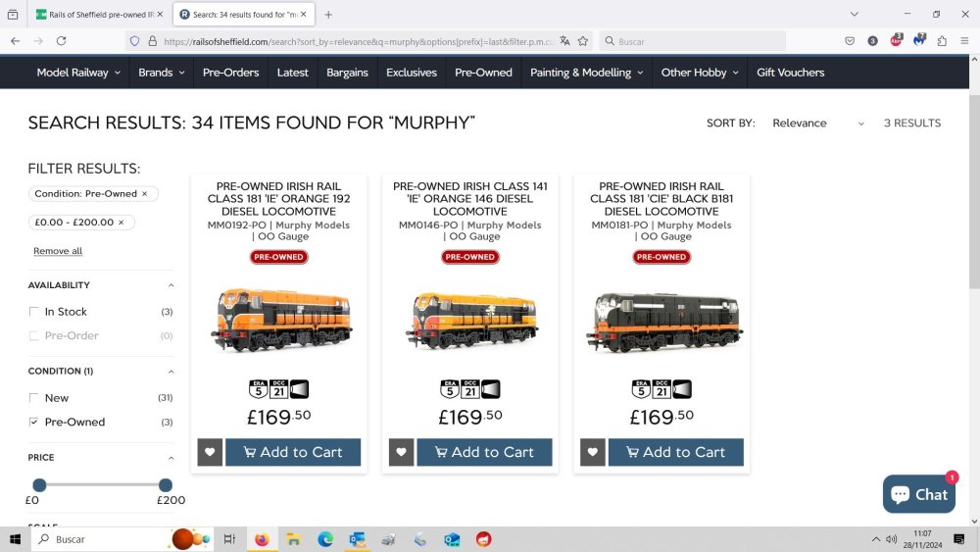980x552 pixels.
Task: Click the Remove all filters link
Action: point(58,251)
